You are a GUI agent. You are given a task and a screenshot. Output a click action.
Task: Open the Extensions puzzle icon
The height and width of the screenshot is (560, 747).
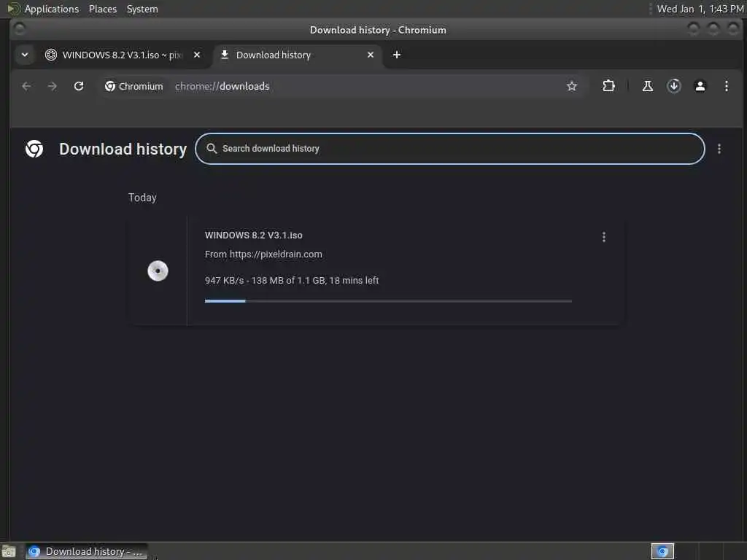[608, 86]
